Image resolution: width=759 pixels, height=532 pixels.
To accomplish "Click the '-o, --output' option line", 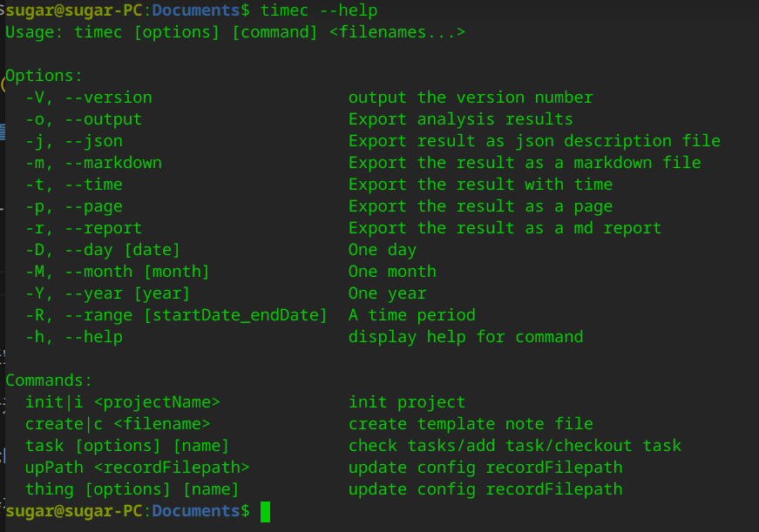I will click(x=84, y=119).
